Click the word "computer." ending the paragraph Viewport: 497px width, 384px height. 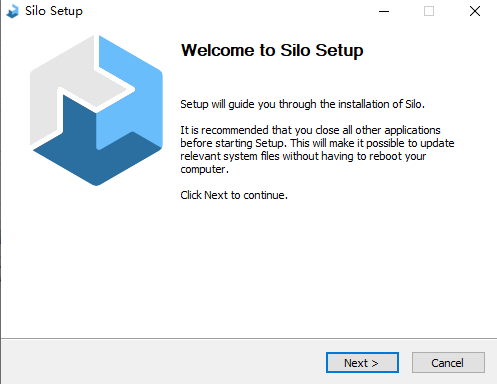204,169
